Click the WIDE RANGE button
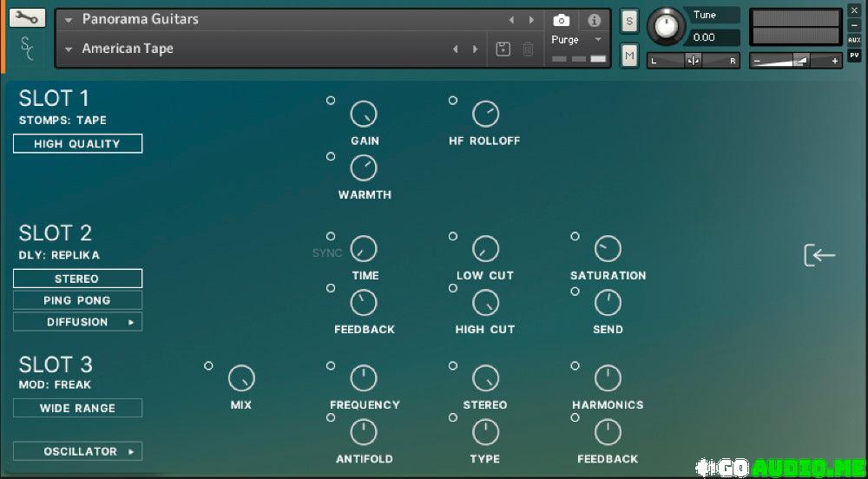The width and height of the screenshot is (868, 479). (x=77, y=408)
